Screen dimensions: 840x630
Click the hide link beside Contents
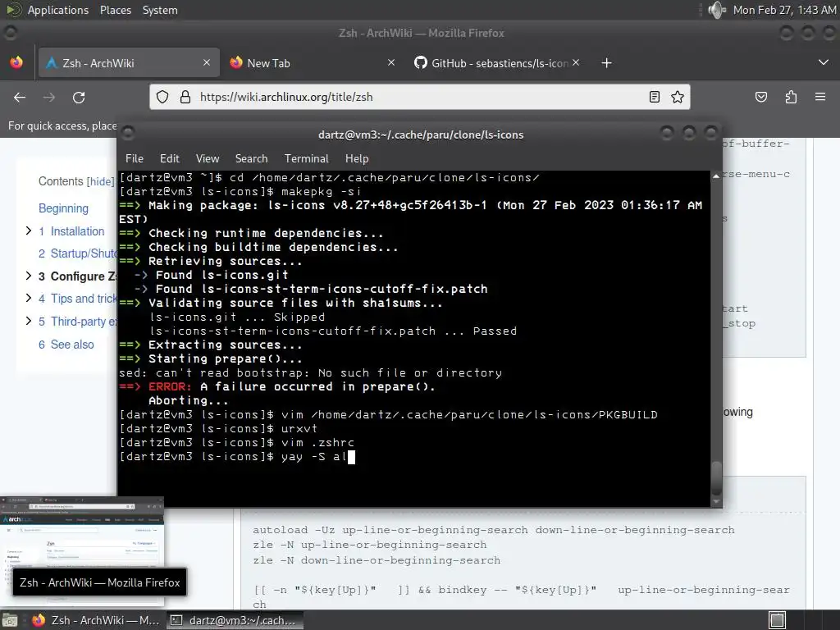coord(101,181)
